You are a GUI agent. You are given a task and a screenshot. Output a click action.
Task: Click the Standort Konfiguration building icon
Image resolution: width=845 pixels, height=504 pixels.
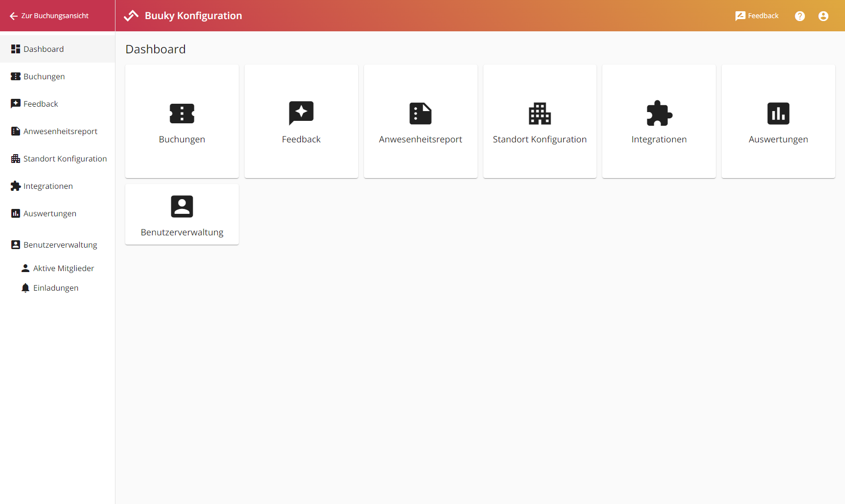(540, 114)
